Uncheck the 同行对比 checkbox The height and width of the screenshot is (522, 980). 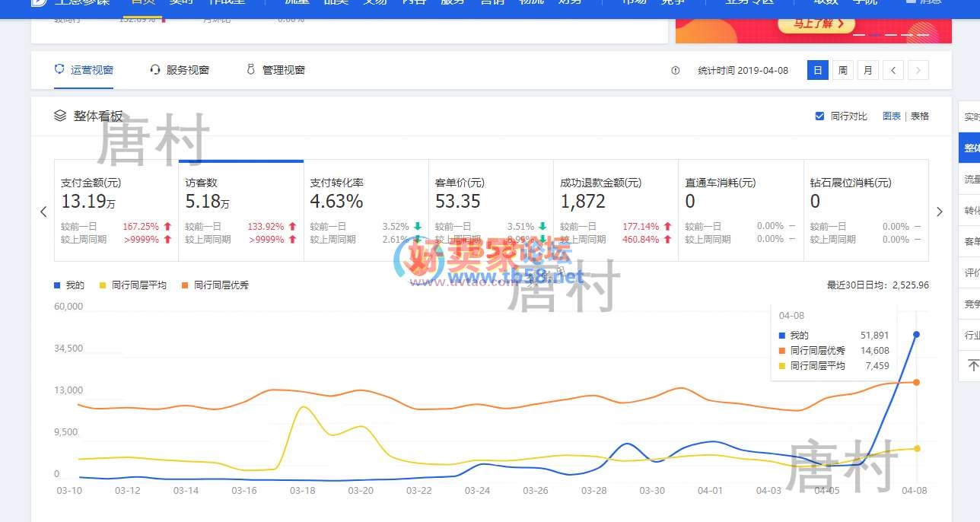(x=819, y=116)
